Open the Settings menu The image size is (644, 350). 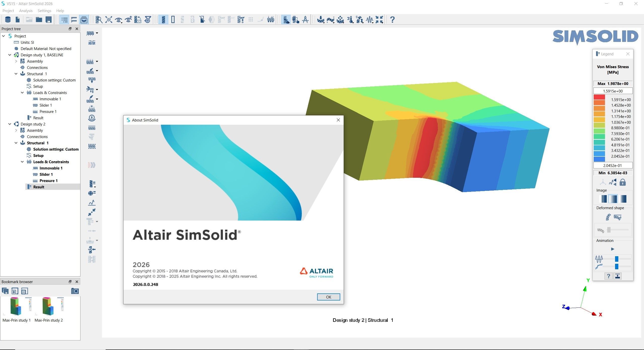click(44, 11)
